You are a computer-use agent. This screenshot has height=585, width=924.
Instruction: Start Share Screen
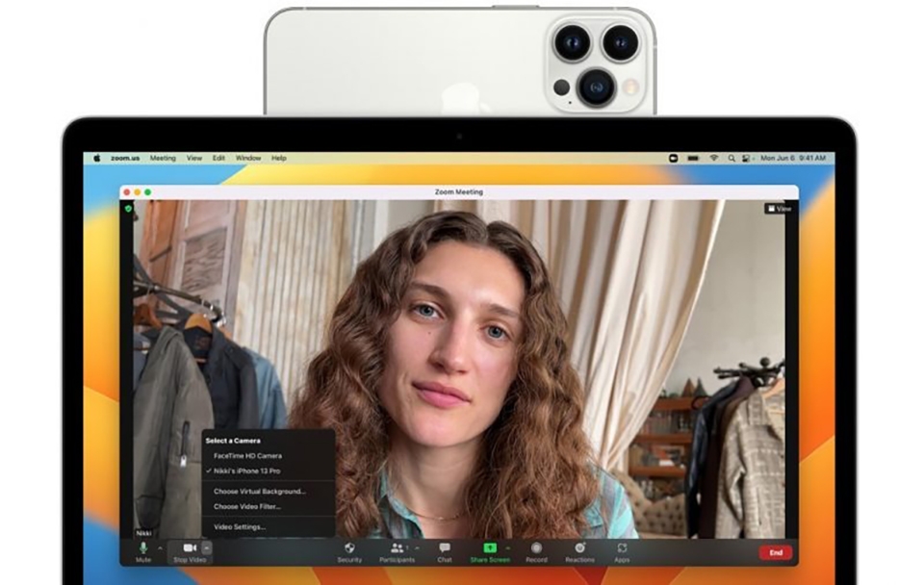pos(490,552)
